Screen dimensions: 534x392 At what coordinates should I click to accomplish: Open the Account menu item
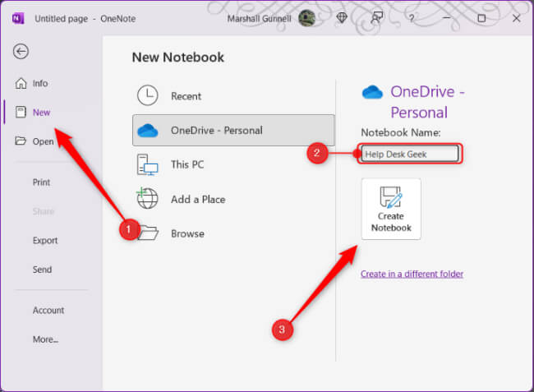click(x=48, y=311)
